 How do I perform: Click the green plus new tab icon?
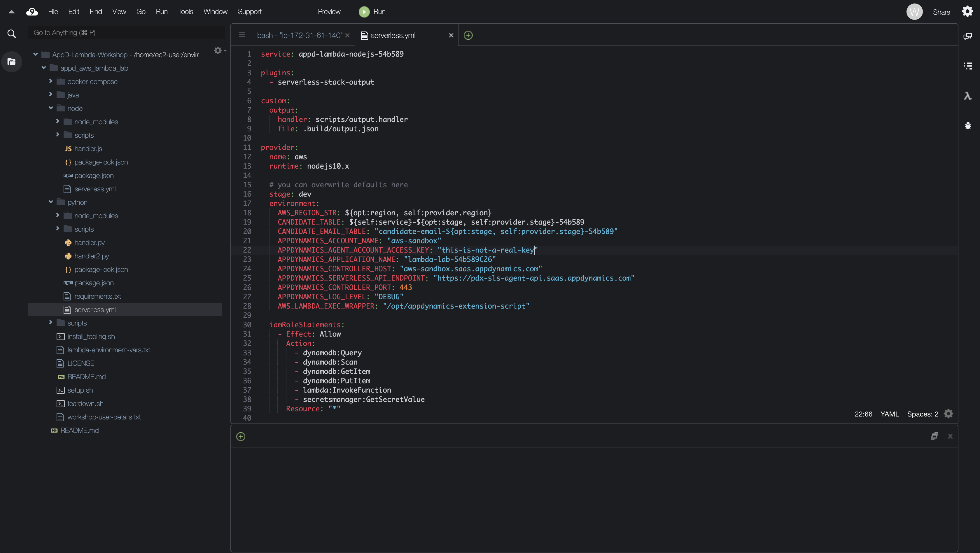coord(468,35)
